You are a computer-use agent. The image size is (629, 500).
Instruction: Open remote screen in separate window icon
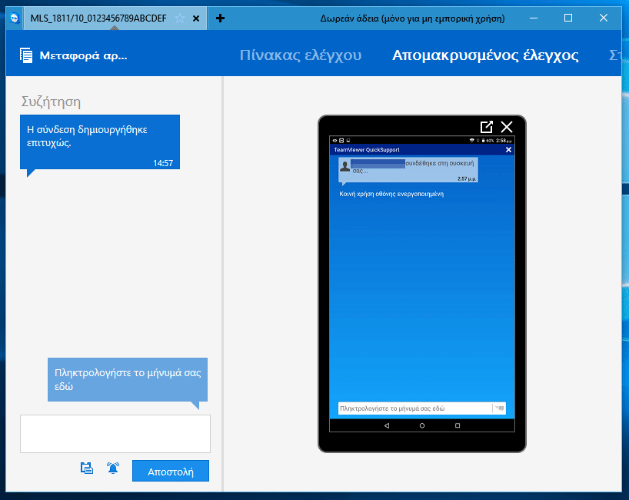click(x=486, y=127)
